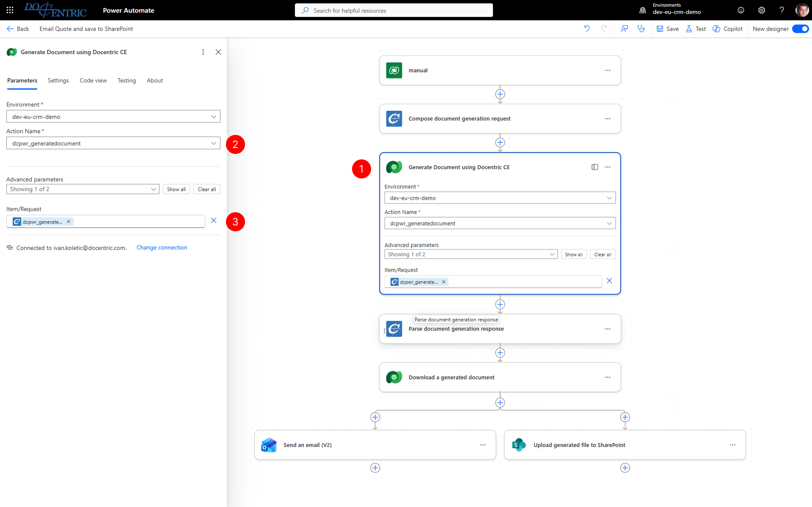This screenshot has width=812, height=507.
Task: Switch to the Code view tab
Action: (x=93, y=80)
